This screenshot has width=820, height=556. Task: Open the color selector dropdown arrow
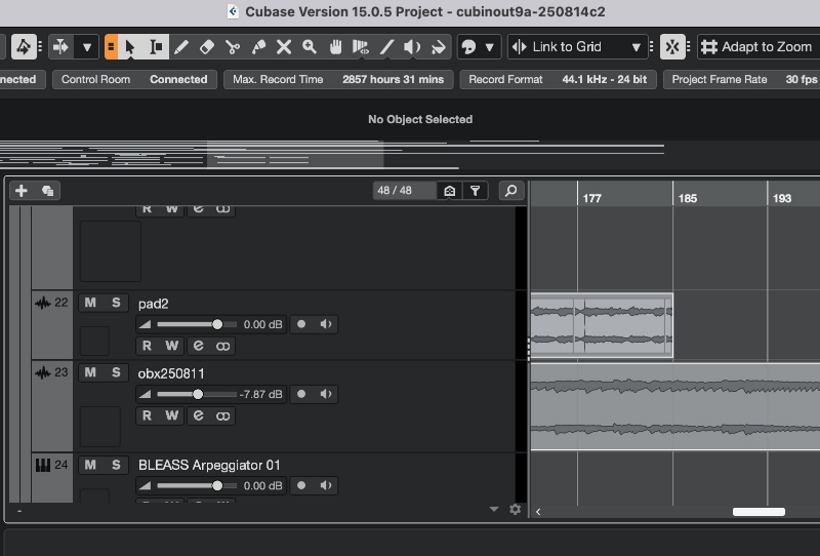[490, 47]
